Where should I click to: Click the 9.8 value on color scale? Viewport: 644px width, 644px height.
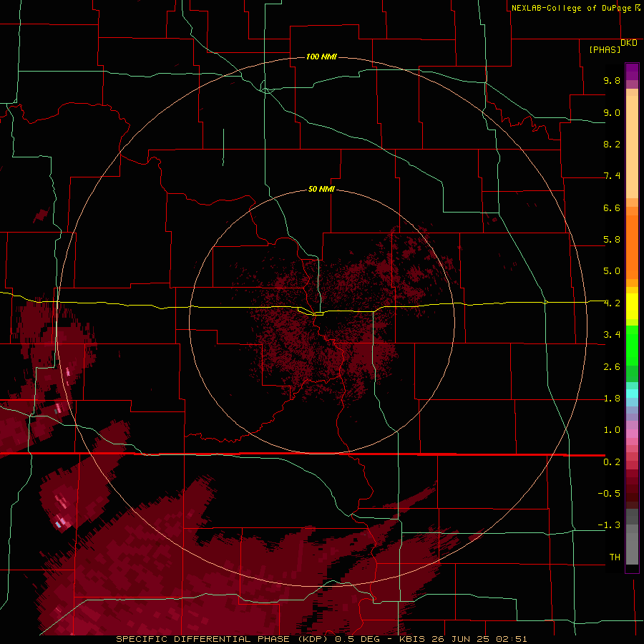point(612,80)
